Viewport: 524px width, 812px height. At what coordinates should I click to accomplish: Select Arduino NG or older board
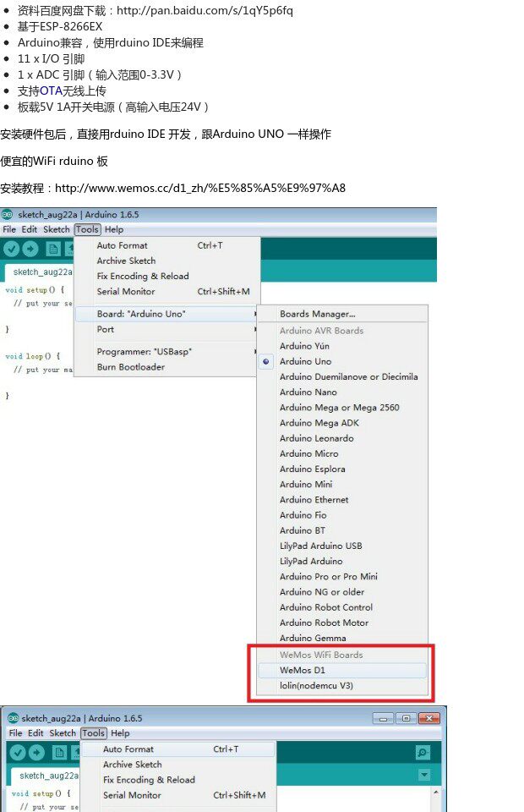[342, 592]
